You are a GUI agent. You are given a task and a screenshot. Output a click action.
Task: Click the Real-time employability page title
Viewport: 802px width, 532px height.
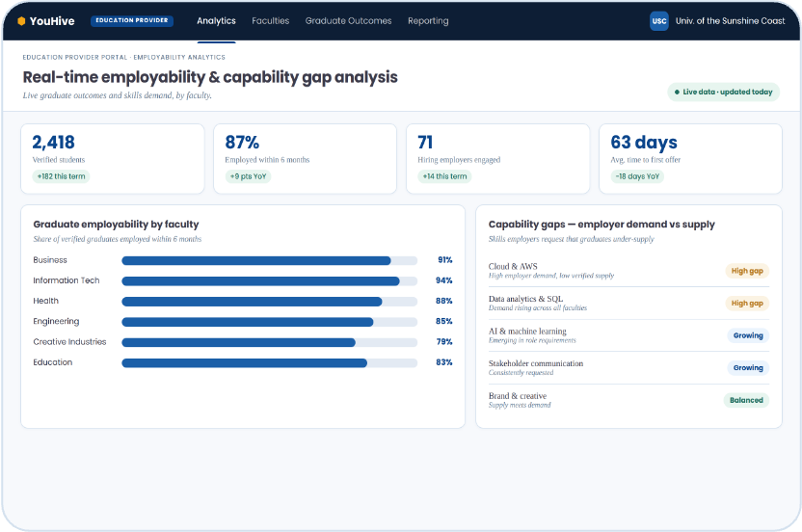click(x=210, y=77)
